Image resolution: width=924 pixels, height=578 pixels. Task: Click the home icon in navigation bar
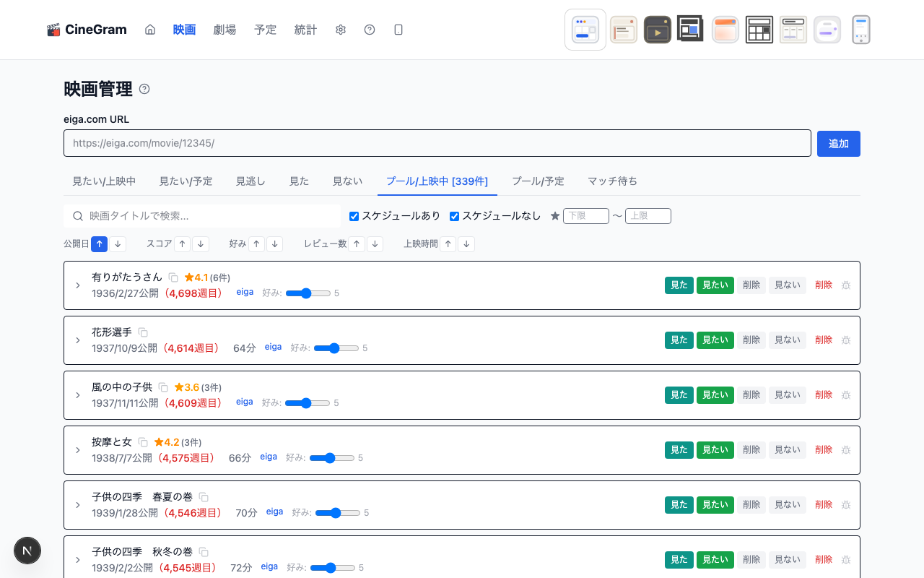pos(150,30)
